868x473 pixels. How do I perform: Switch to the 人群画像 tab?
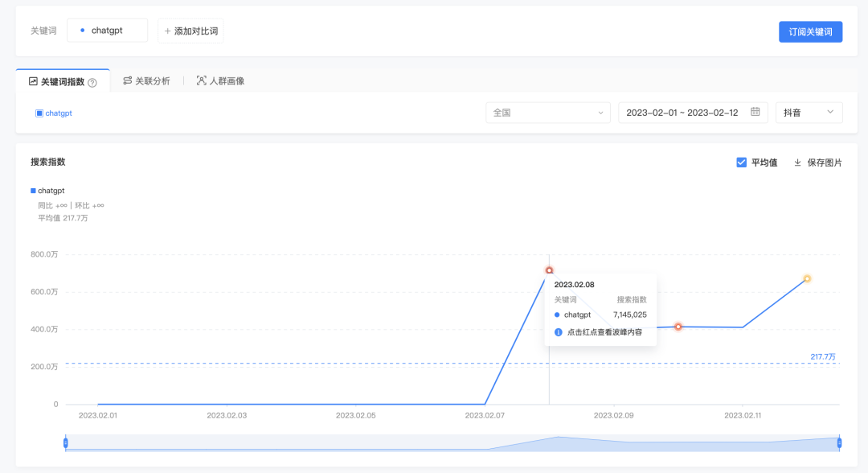click(220, 81)
